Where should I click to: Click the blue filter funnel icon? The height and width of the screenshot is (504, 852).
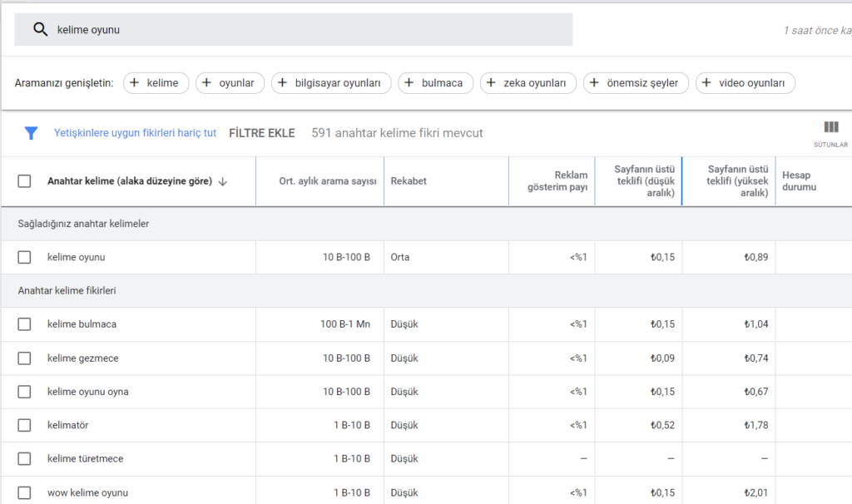31,133
